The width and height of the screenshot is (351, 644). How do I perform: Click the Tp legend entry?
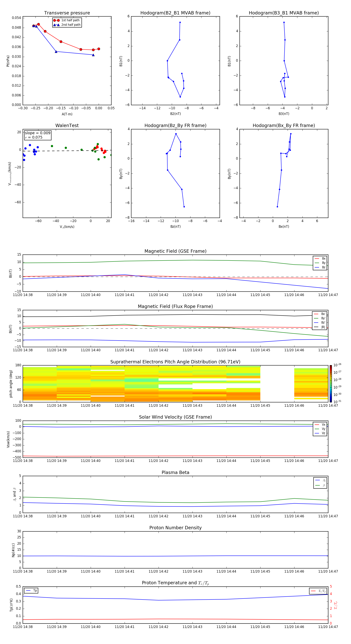[31, 591]
